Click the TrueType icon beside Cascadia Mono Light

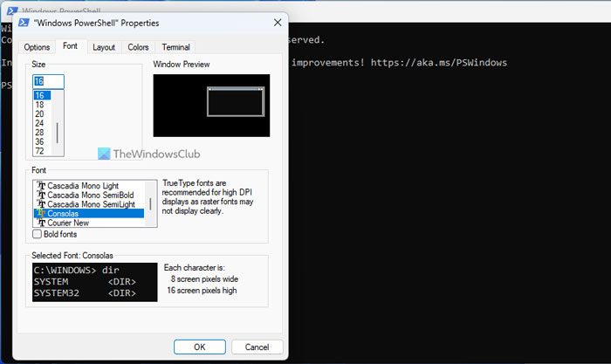41,186
